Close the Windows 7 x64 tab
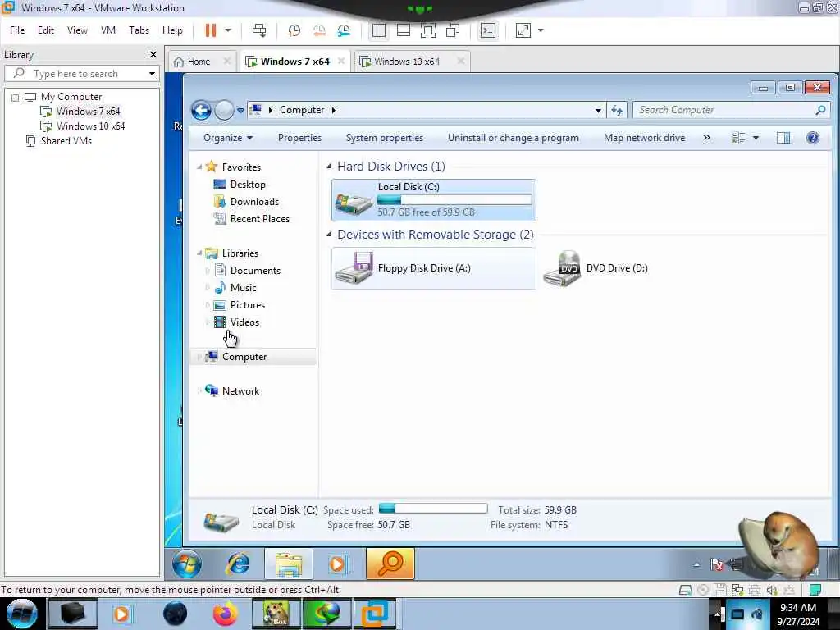 [x=340, y=62]
